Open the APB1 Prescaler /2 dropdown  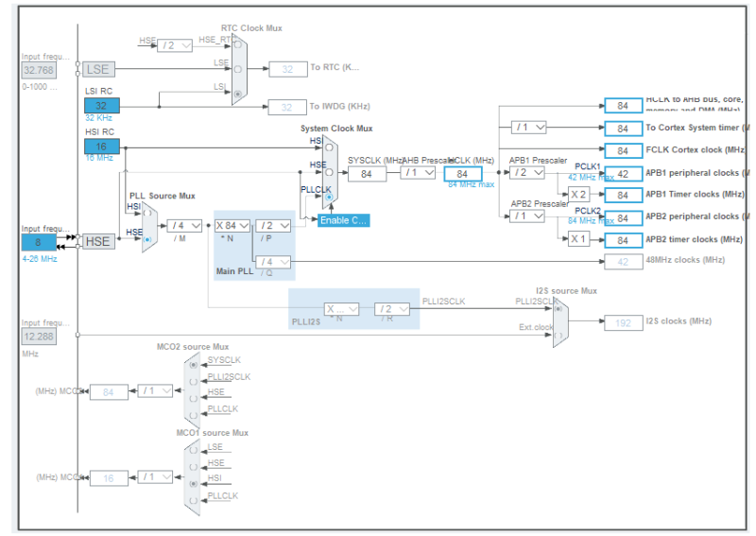[x=527, y=172]
